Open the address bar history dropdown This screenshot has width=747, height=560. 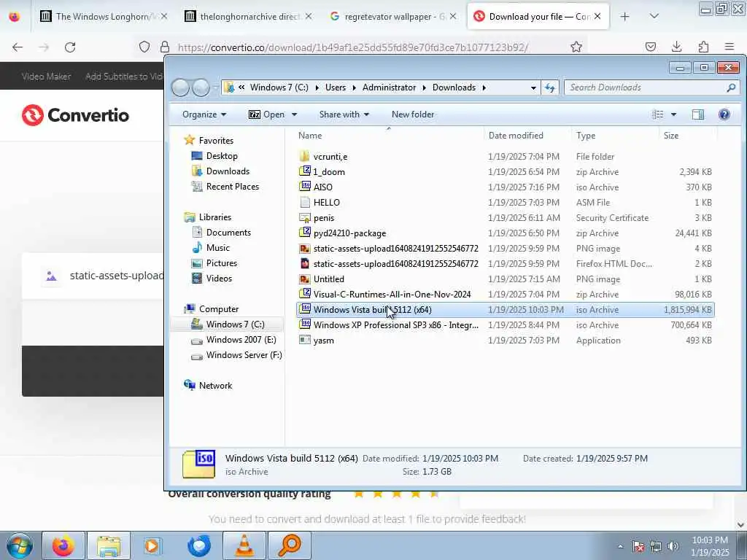[x=533, y=87]
